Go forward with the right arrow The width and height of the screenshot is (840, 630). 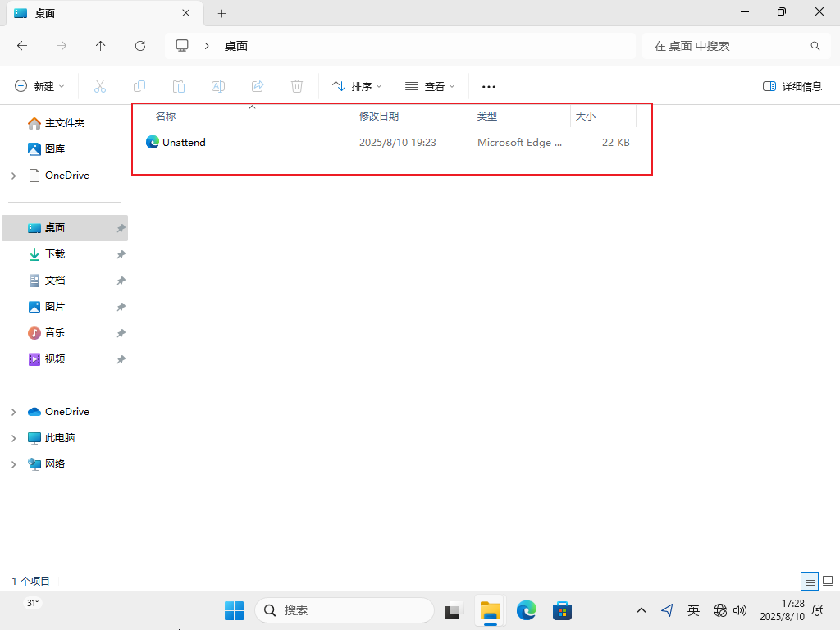(x=62, y=46)
